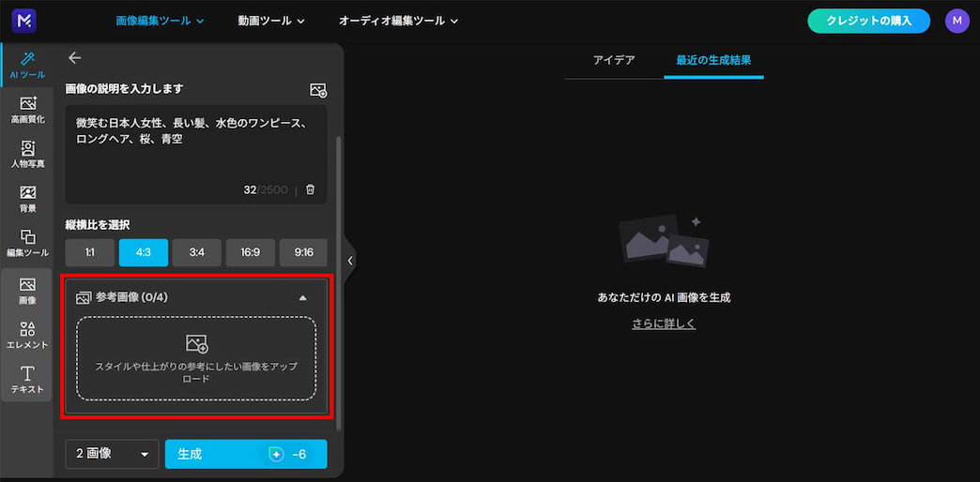Click the upload image icon in the drop zone
This screenshot has width=980, height=482.
196,343
